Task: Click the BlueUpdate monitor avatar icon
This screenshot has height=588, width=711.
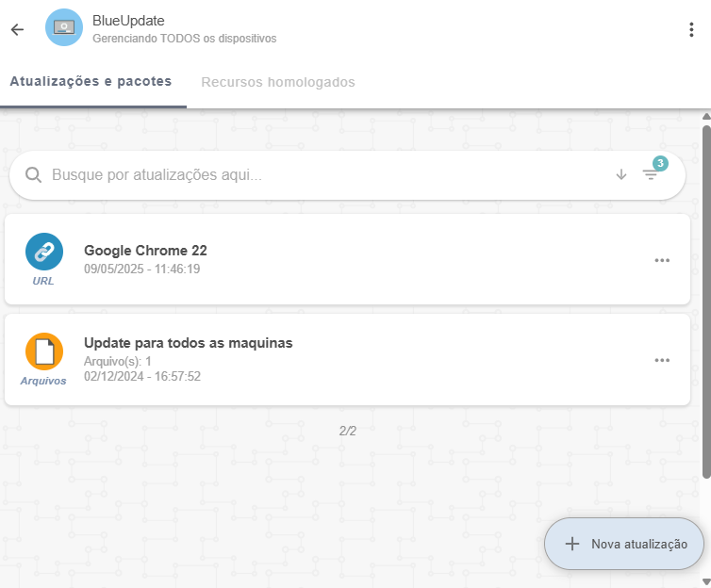Action: [64, 28]
